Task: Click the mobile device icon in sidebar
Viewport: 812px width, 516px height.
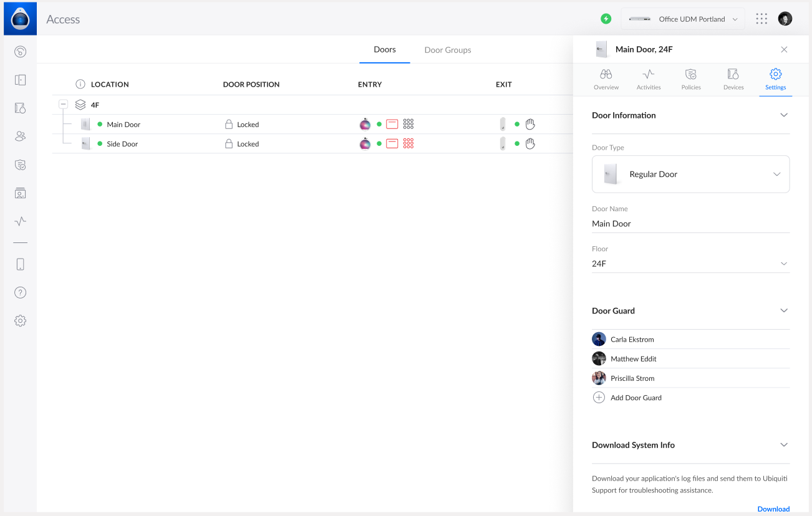Action: click(20, 264)
